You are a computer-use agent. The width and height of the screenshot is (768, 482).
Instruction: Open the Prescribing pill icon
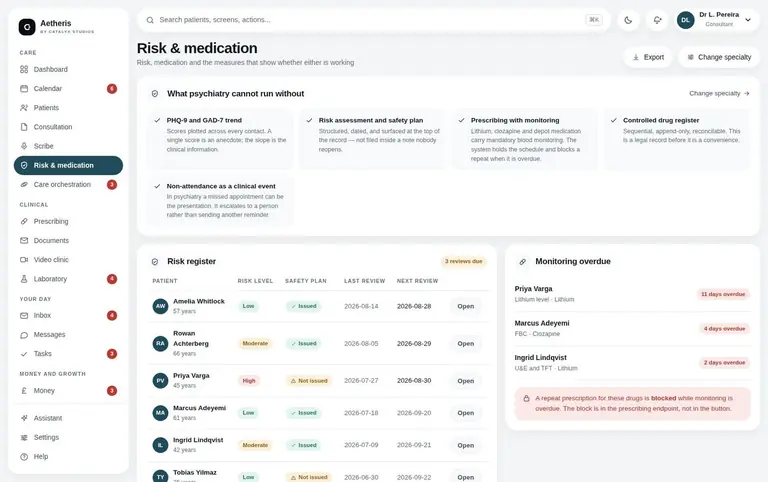tap(24, 221)
